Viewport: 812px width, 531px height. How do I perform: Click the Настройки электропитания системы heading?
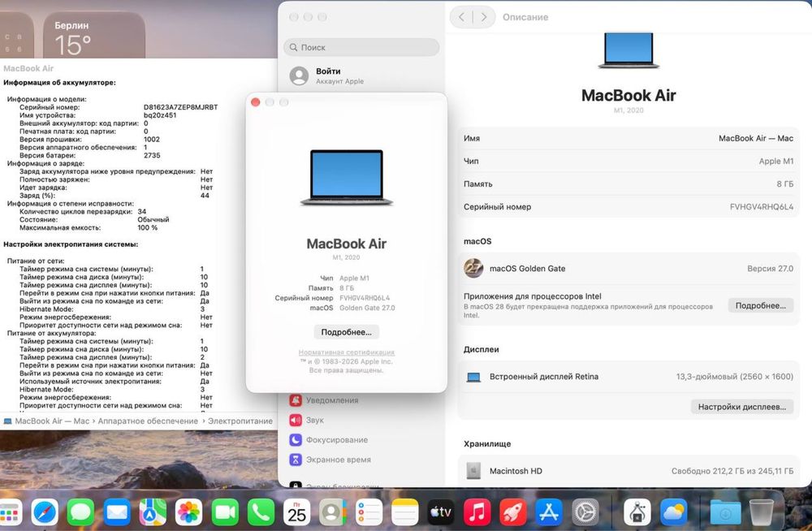click(71, 244)
